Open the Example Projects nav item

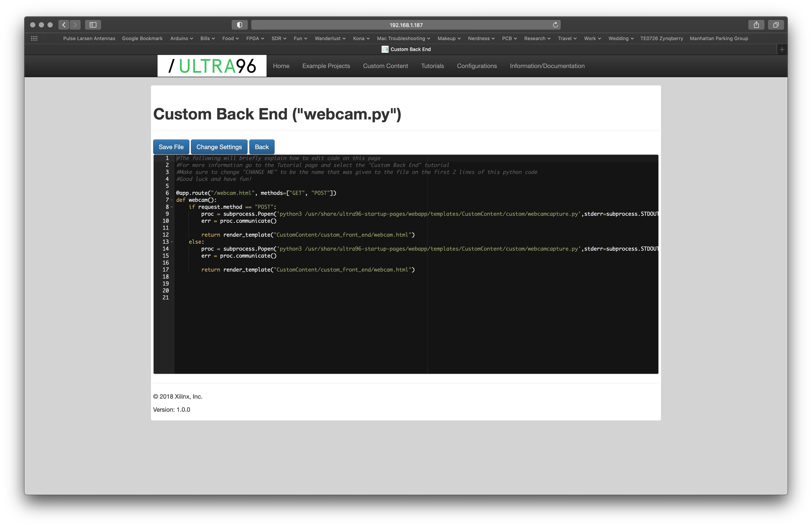[326, 66]
